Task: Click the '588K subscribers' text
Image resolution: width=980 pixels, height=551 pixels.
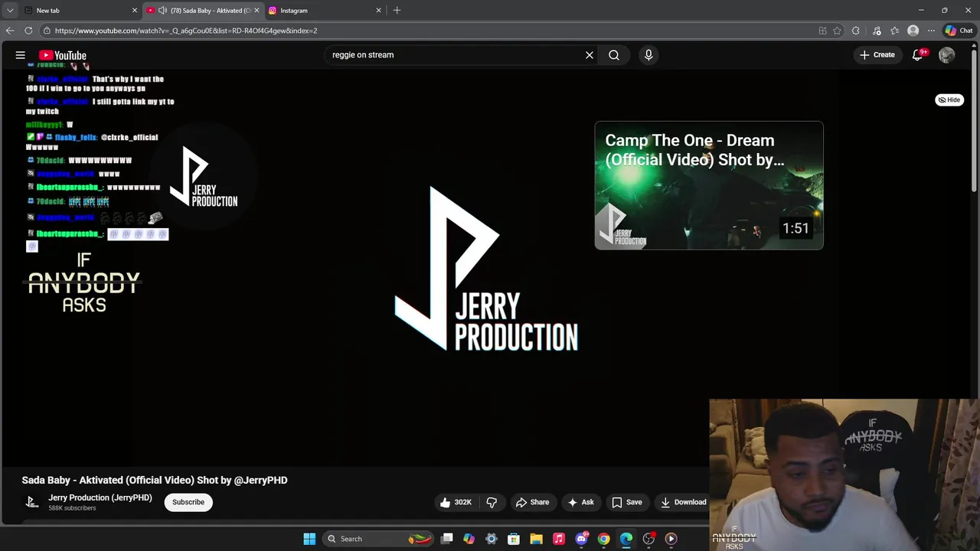Action: (72, 508)
